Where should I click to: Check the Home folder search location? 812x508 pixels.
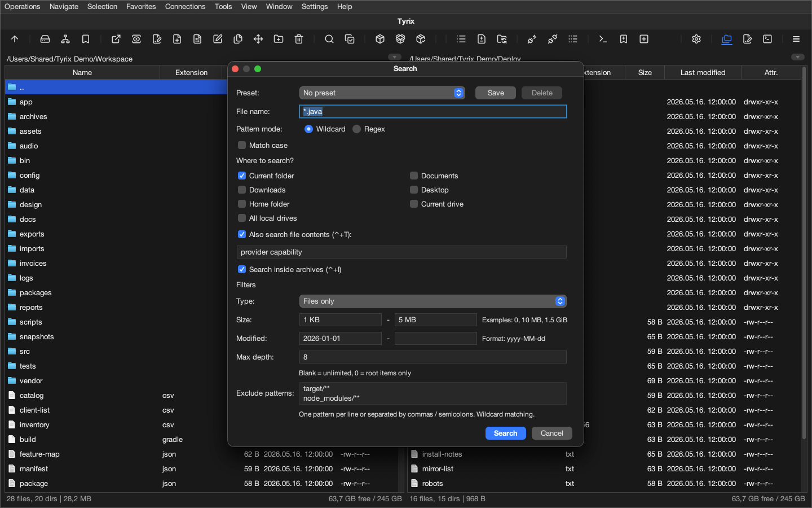click(x=242, y=204)
